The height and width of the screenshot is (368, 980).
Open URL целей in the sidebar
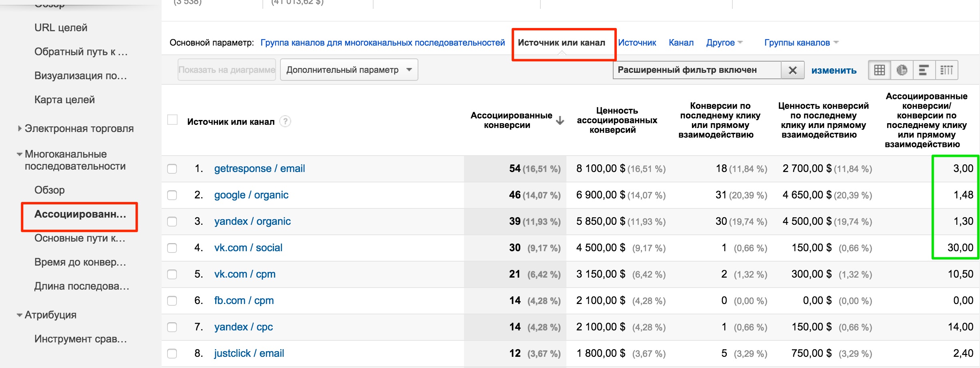(61, 28)
